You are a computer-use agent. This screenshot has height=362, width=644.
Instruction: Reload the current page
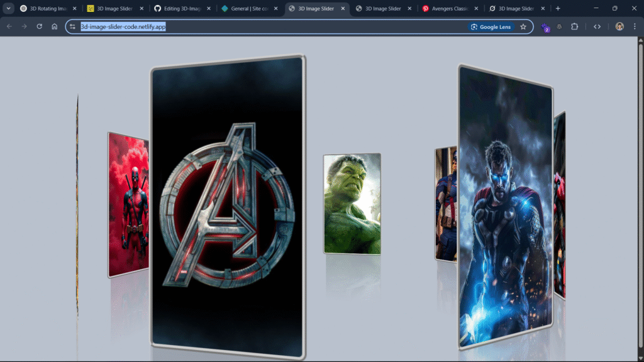pyautogui.click(x=40, y=26)
